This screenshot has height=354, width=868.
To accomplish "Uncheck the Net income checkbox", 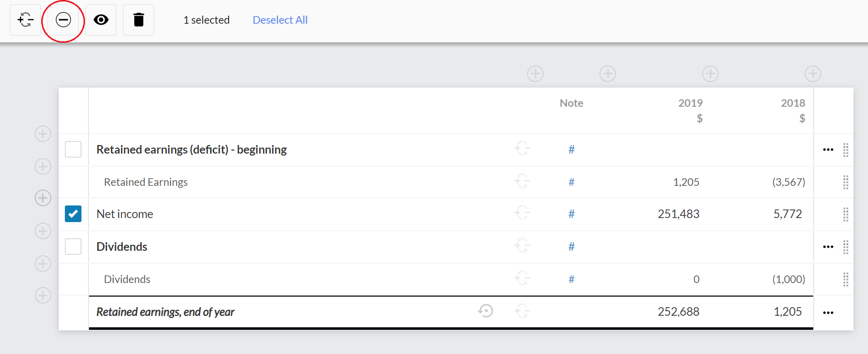I will coord(73,214).
